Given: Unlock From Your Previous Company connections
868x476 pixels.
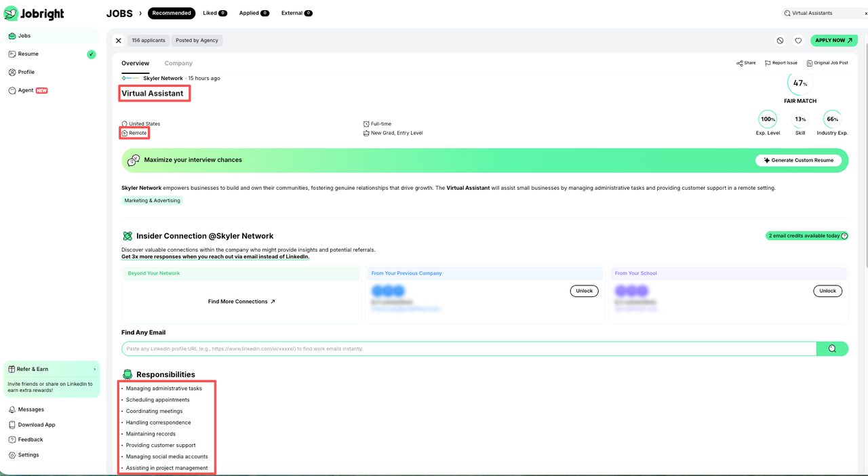Looking at the screenshot, I should (584, 291).
